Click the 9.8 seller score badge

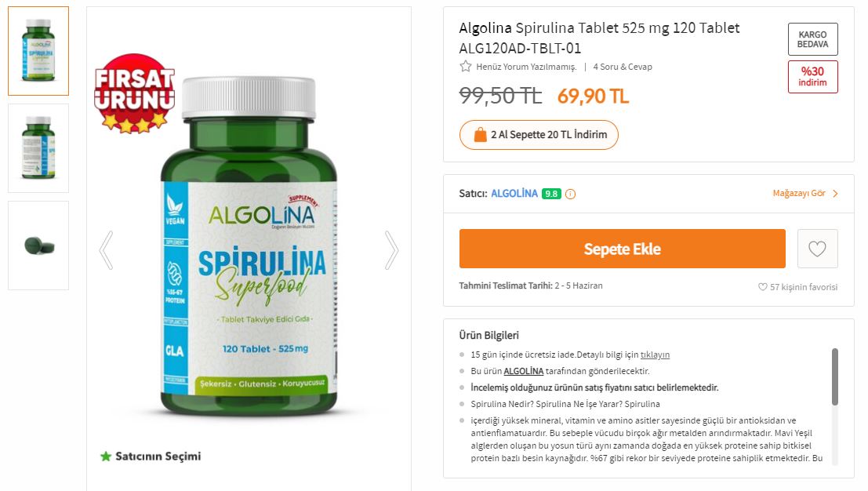[x=551, y=194]
